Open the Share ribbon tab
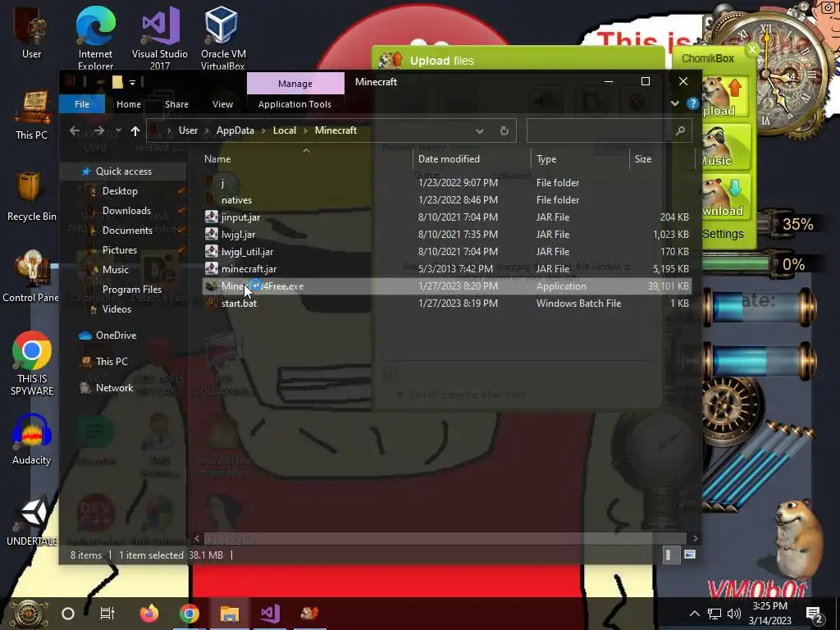 (177, 104)
